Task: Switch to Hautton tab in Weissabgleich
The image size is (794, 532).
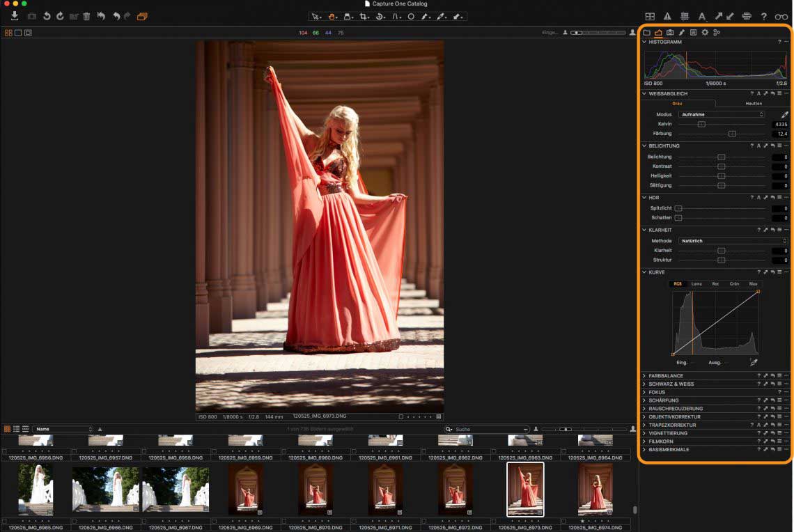Action: click(753, 103)
